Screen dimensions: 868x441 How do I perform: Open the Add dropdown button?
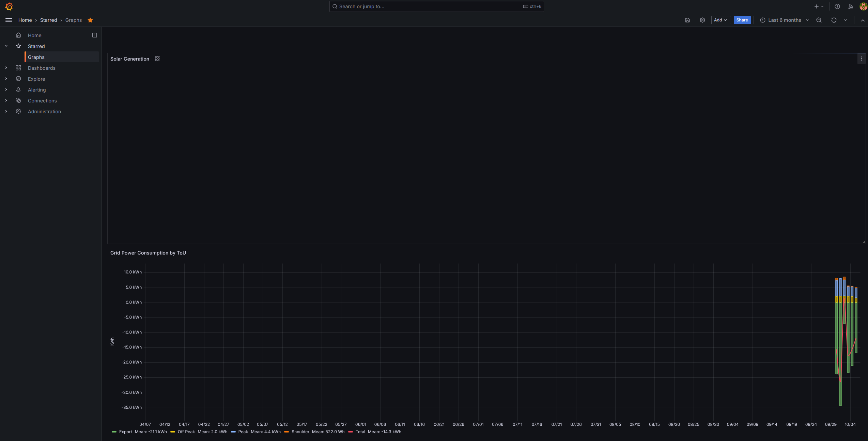click(721, 20)
